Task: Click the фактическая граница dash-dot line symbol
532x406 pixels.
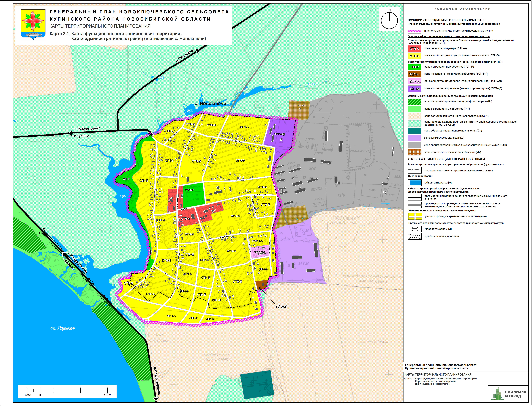Action: [415, 170]
